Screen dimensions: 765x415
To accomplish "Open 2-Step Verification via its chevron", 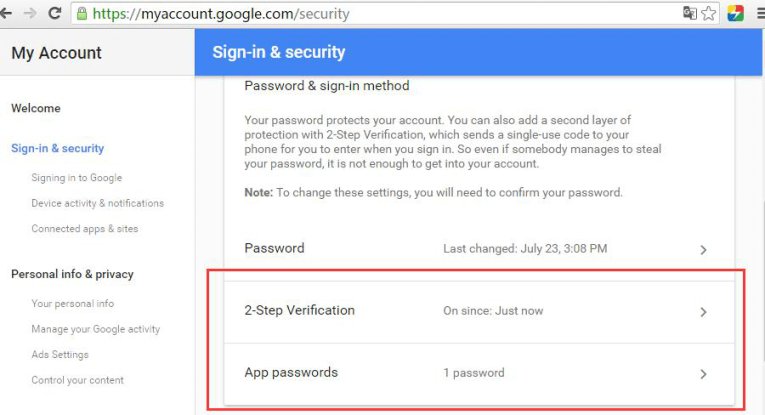I will click(703, 312).
